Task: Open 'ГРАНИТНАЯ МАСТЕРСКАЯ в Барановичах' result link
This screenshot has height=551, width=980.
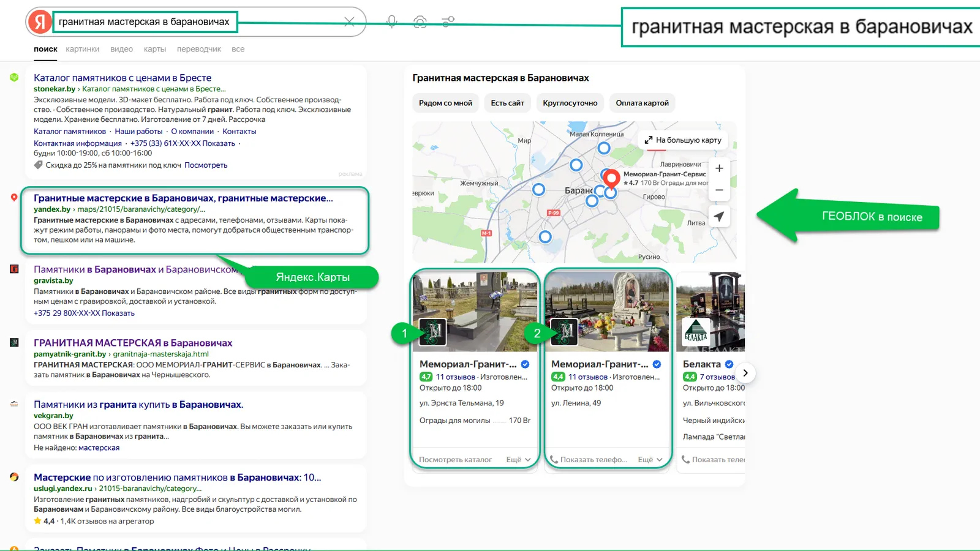Action: point(133,343)
